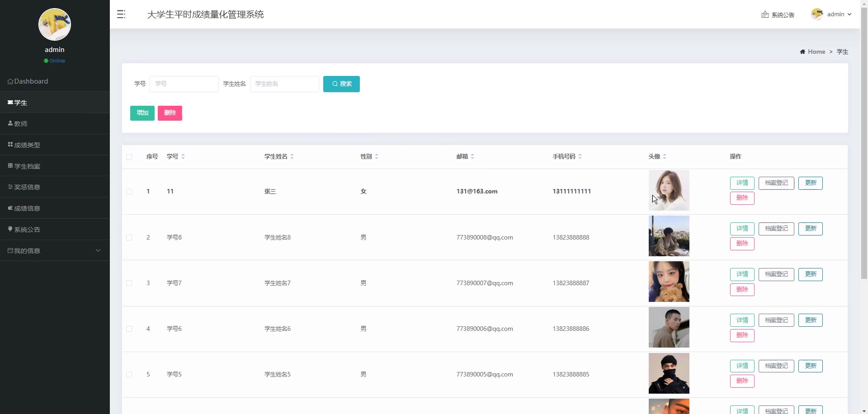This screenshot has height=414, width=868.
Task: Click 删除 for 学号6 row
Action: 742,335
